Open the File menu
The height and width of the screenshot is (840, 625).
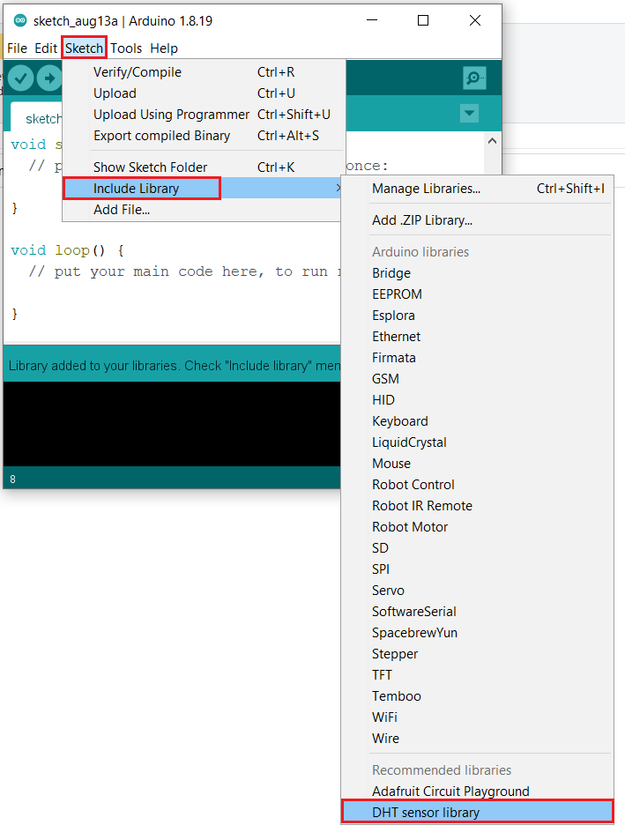coord(17,48)
